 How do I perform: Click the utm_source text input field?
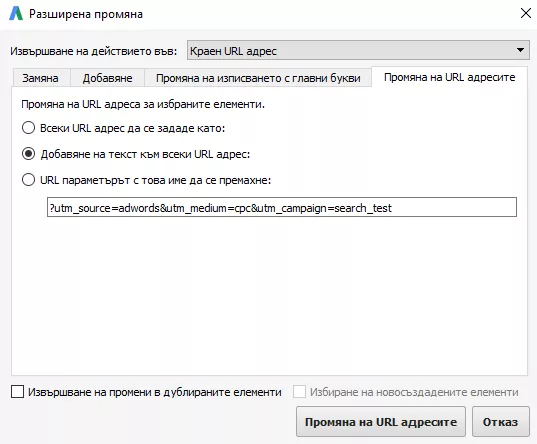[x=282, y=207]
